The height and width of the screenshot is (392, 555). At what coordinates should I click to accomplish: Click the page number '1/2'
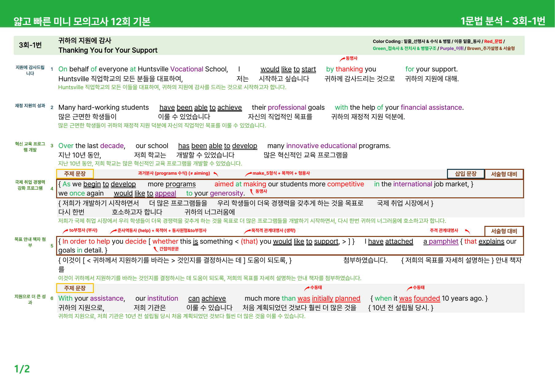pos(22,369)
